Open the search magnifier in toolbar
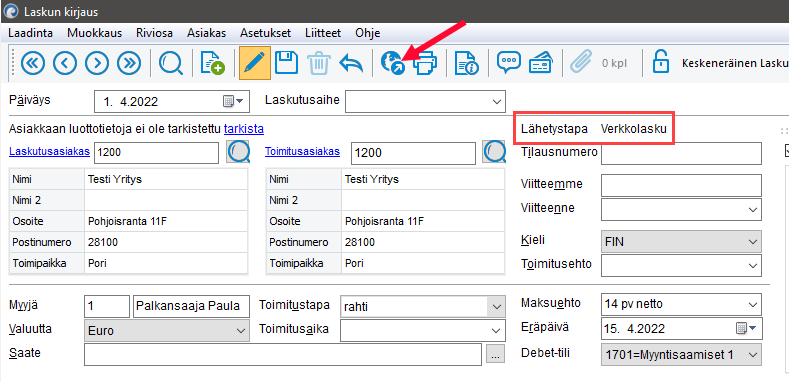Image resolution: width=789 pixels, height=382 pixels. coord(171,63)
